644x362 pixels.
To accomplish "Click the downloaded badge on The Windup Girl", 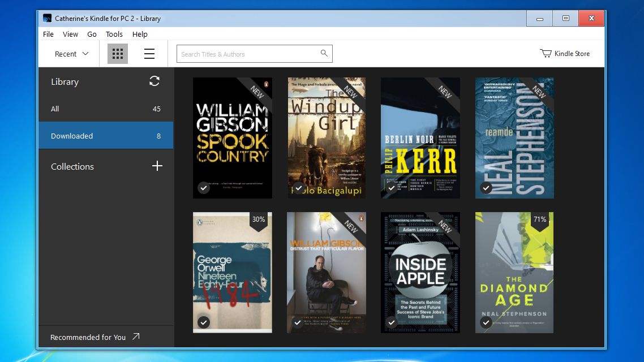I will [298, 187].
